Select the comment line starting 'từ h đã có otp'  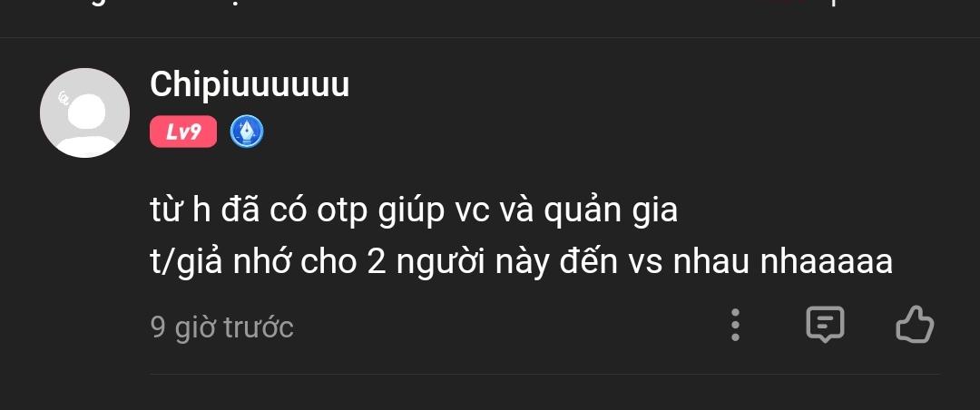(414, 211)
